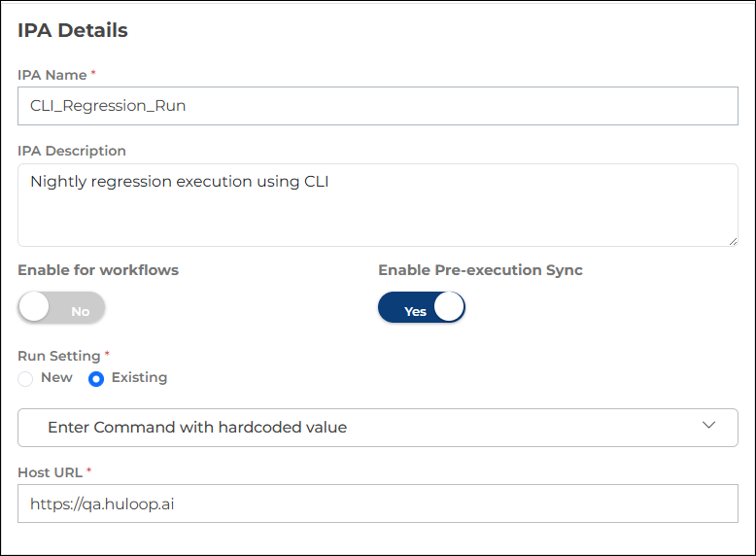Click the IPA Name input field
Image resolution: width=756 pixels, height=556 pixels.
pyautogui.click(x=377, y=106)
